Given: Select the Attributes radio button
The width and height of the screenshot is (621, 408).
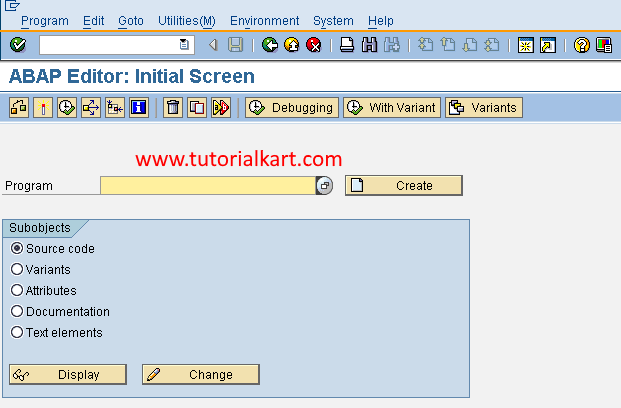Looking at the screenshot, I should point(17,290).
